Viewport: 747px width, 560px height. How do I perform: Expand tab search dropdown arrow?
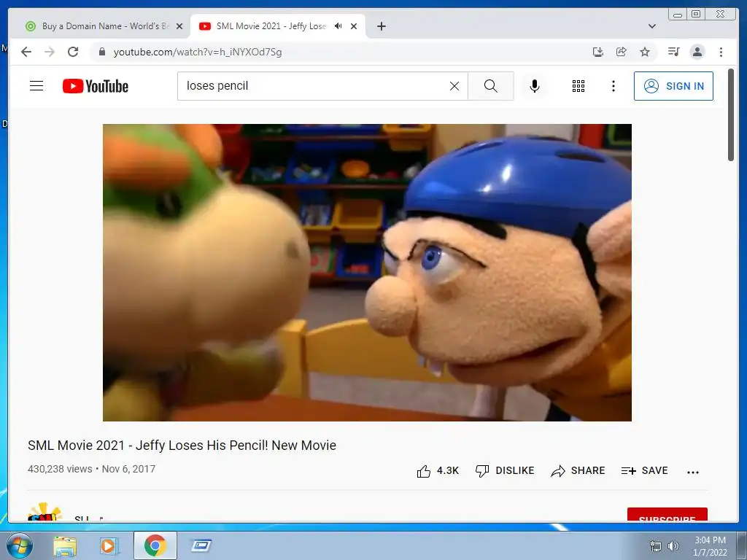[652, 26]
